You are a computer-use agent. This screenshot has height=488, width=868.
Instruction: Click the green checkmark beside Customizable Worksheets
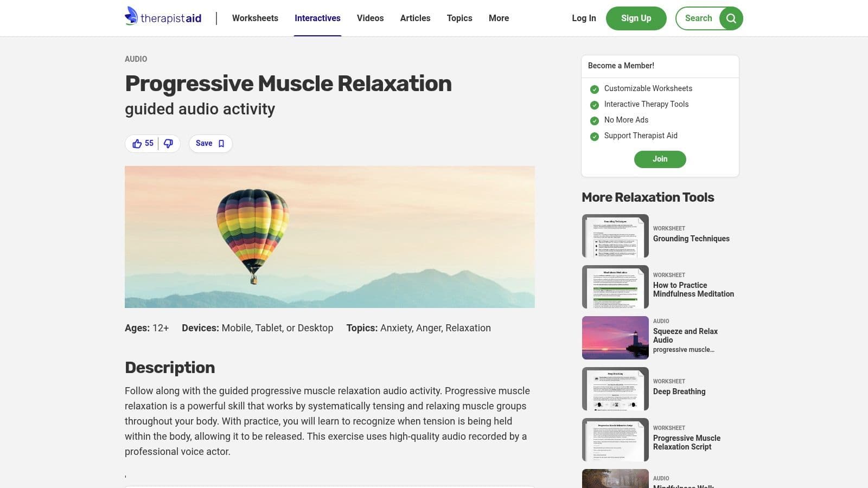[595, 89]
